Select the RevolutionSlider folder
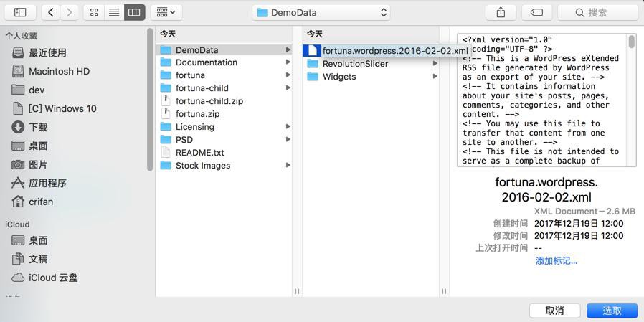 tap(355, 64)
